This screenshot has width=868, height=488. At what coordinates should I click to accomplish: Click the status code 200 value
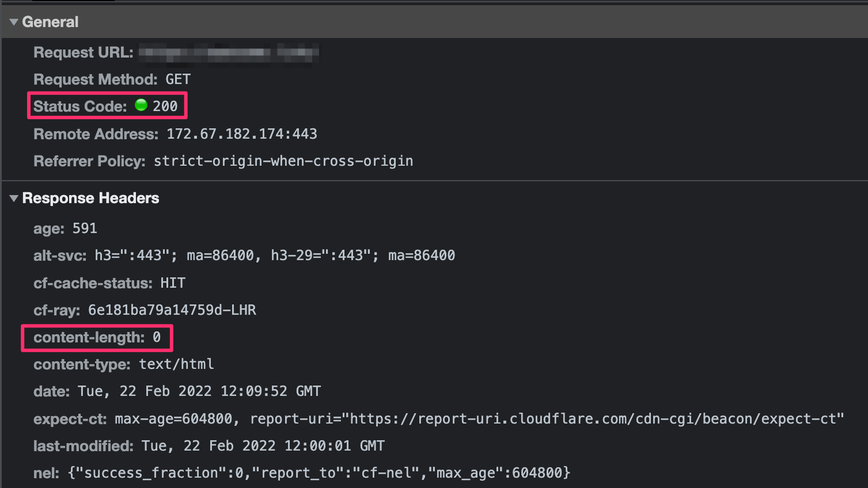point(165,106)
